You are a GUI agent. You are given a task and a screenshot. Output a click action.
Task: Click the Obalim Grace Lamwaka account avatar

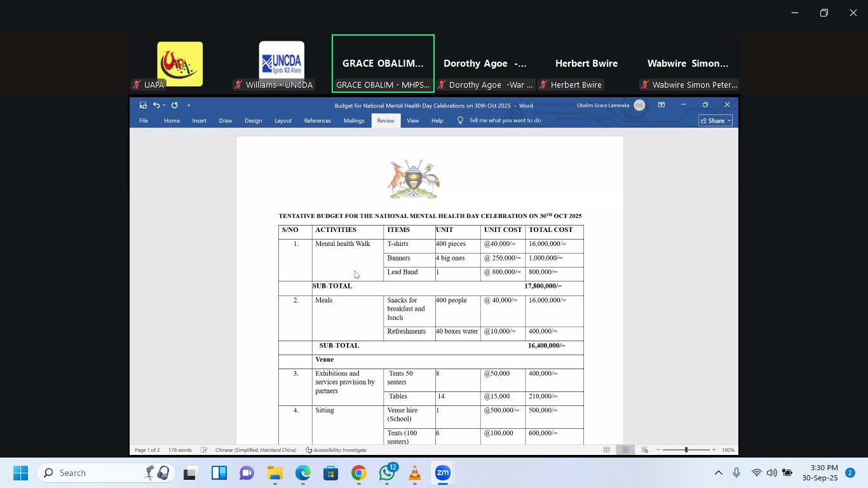pyautogui.click(x=639, y=105)
